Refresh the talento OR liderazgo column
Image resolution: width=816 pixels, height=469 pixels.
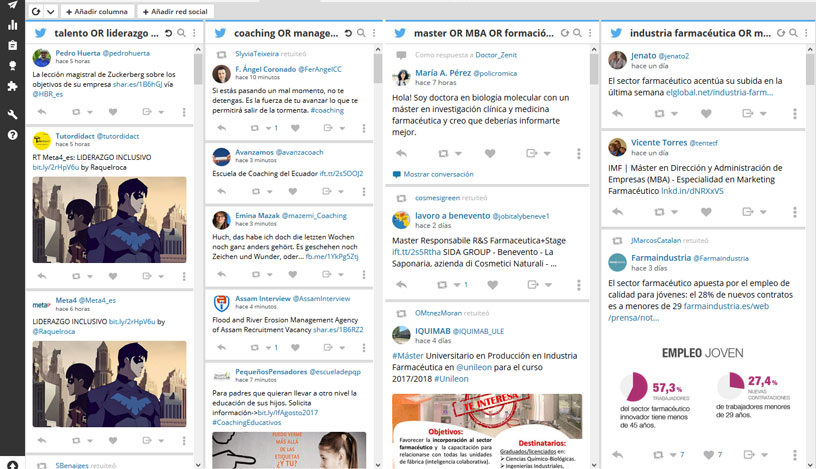tap(169, 33)
